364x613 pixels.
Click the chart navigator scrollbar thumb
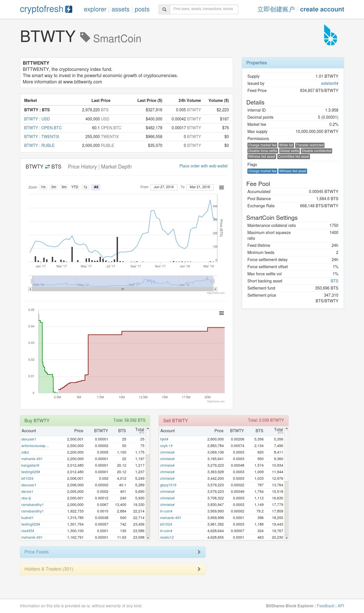click(123, 289)
